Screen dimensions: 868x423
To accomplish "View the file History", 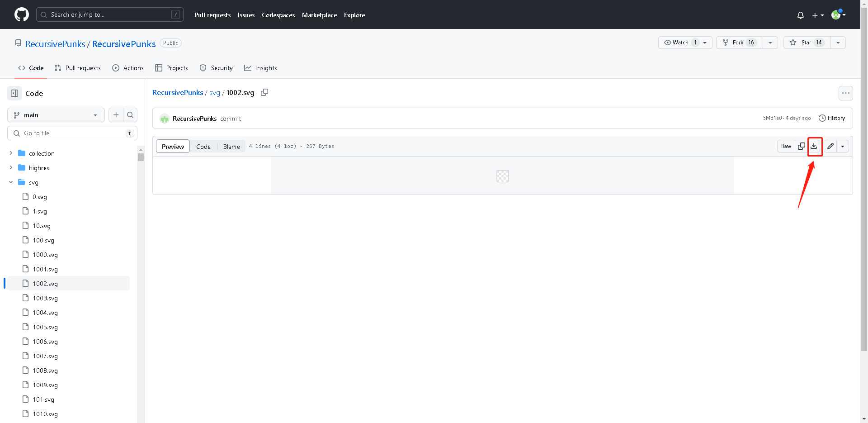I will 832,118.
